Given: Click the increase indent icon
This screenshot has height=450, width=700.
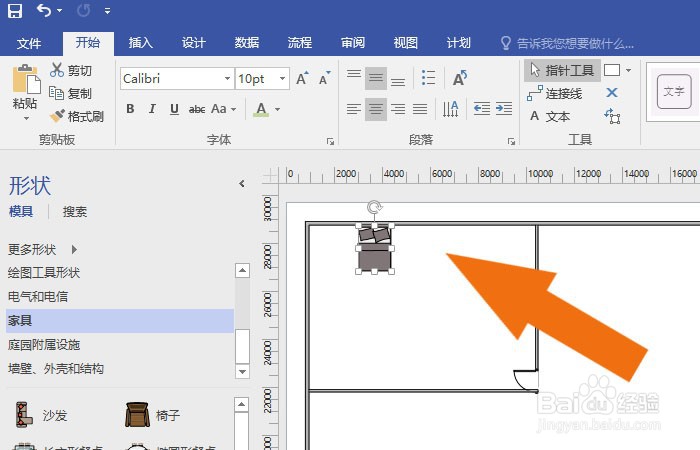Looking at the screenshot, I should (504, 109).
